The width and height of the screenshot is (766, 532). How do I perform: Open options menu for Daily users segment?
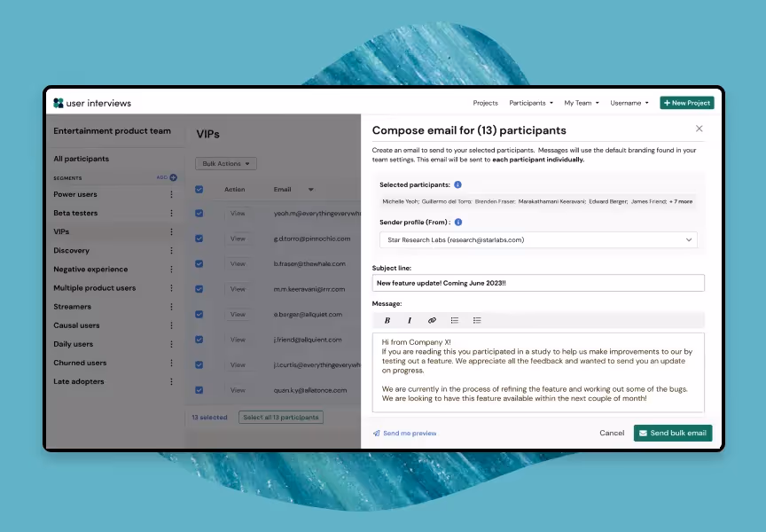[x=171, y=344]
